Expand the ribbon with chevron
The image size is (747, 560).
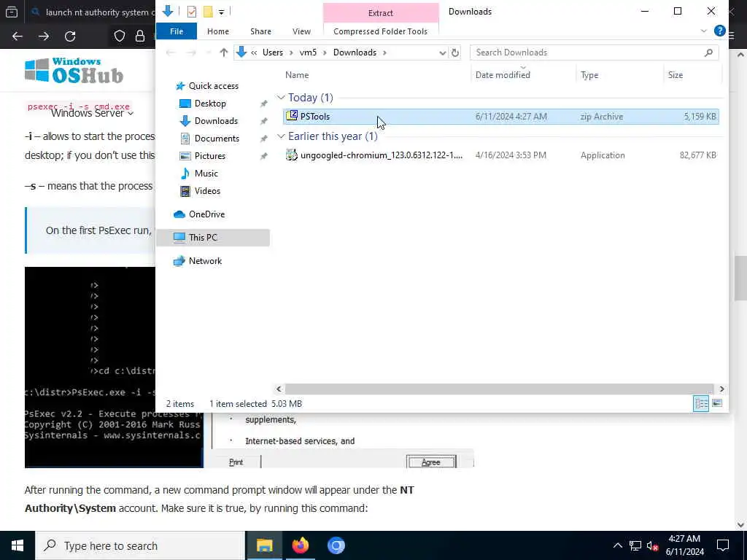point(704,31)
